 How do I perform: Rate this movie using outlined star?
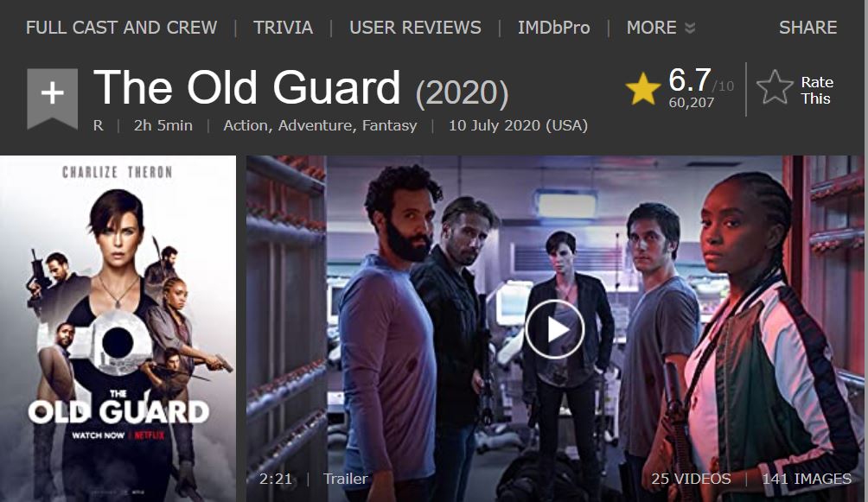coord(775,87)
